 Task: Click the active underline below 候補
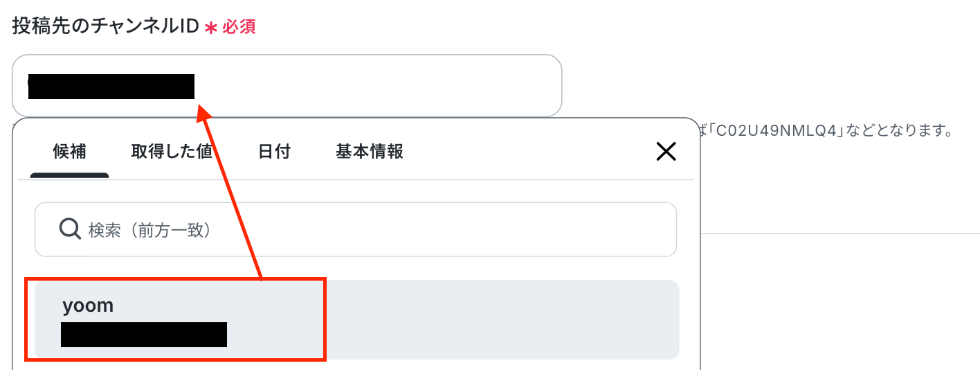69,176
